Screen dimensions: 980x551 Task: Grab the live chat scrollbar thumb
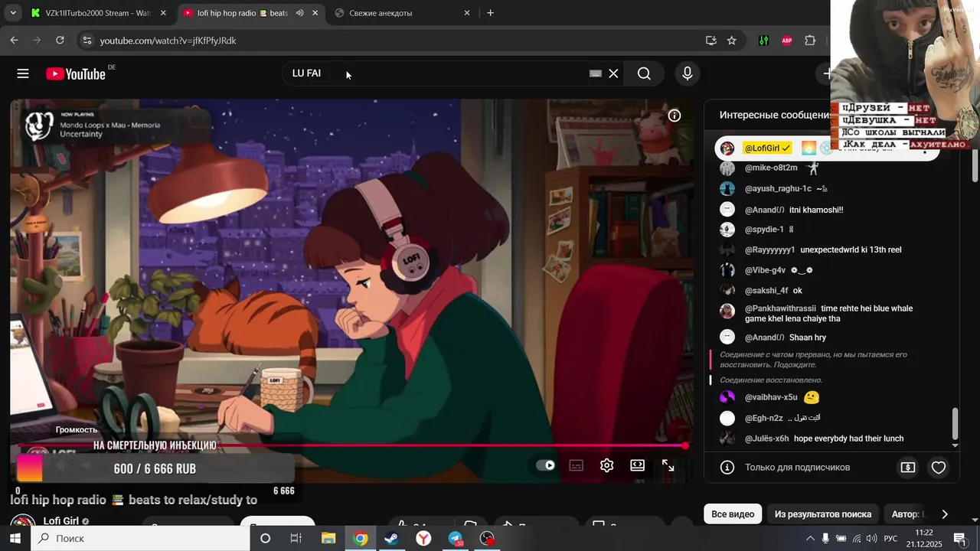pyautogui.click(x=955, y=424)
